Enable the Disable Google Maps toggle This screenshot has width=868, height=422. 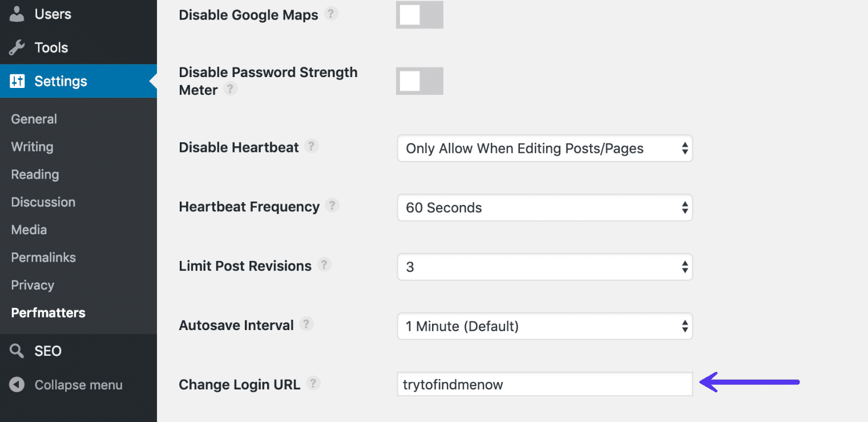click(x=419, y=15)
